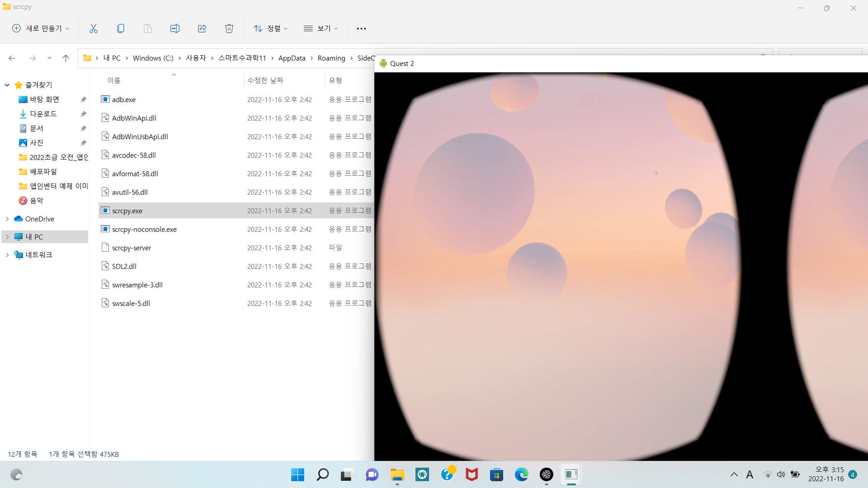Open recent locations dropdown chevron
The height and width of the screenshot is (488, 868).
(x=49, y=58)
